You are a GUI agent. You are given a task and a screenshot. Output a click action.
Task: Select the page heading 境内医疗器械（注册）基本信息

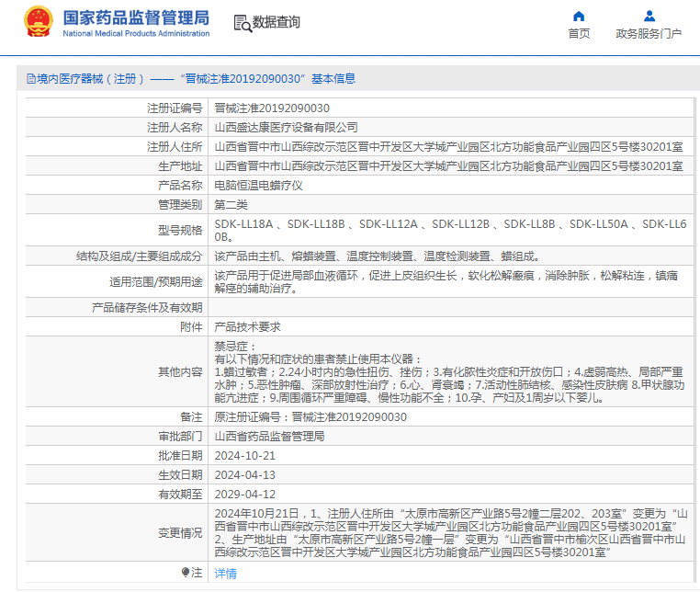pos(191,79)
